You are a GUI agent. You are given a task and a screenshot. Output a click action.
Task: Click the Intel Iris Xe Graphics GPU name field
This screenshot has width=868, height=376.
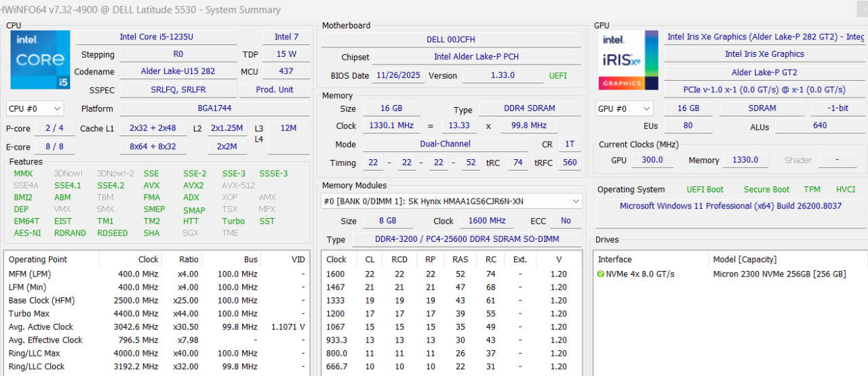764,54
